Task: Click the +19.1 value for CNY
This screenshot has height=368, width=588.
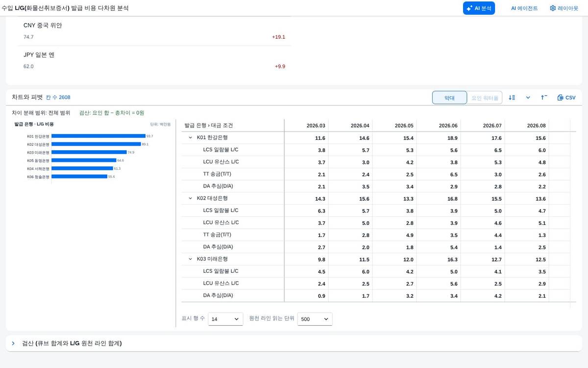Action: click(278, 37)
